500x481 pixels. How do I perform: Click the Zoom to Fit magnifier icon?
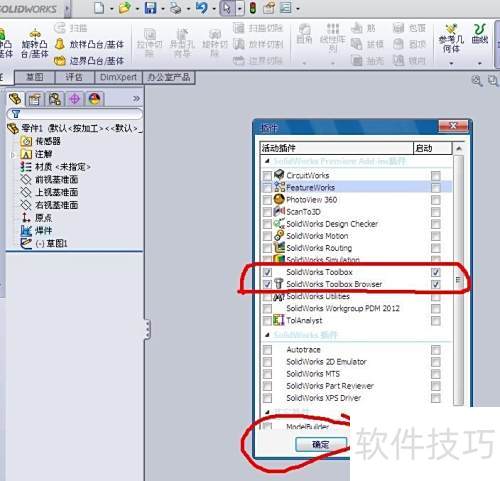coord(477,81)
